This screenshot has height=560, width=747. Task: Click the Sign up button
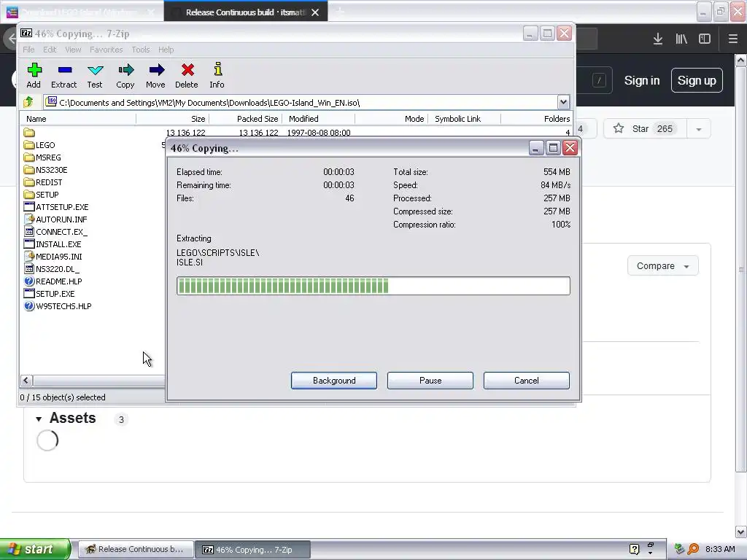697,80
